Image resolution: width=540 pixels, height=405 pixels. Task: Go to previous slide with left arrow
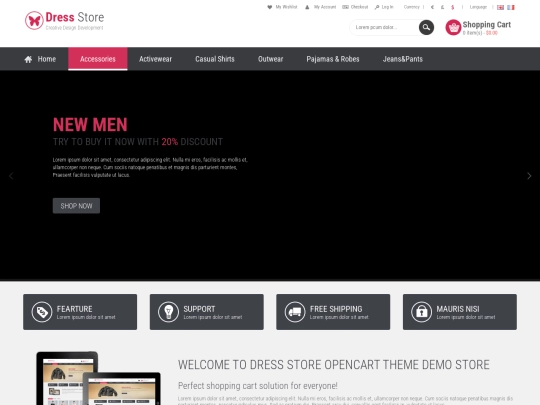[x=11, y=176]
